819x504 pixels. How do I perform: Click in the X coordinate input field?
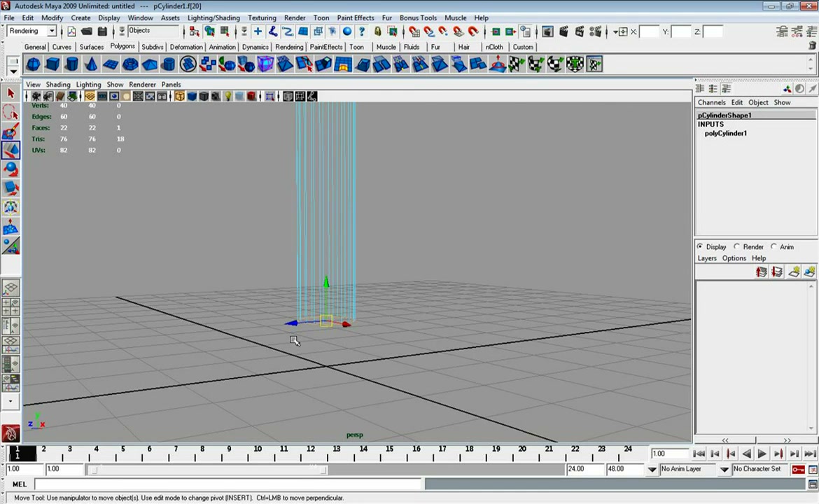pos(649,32)
